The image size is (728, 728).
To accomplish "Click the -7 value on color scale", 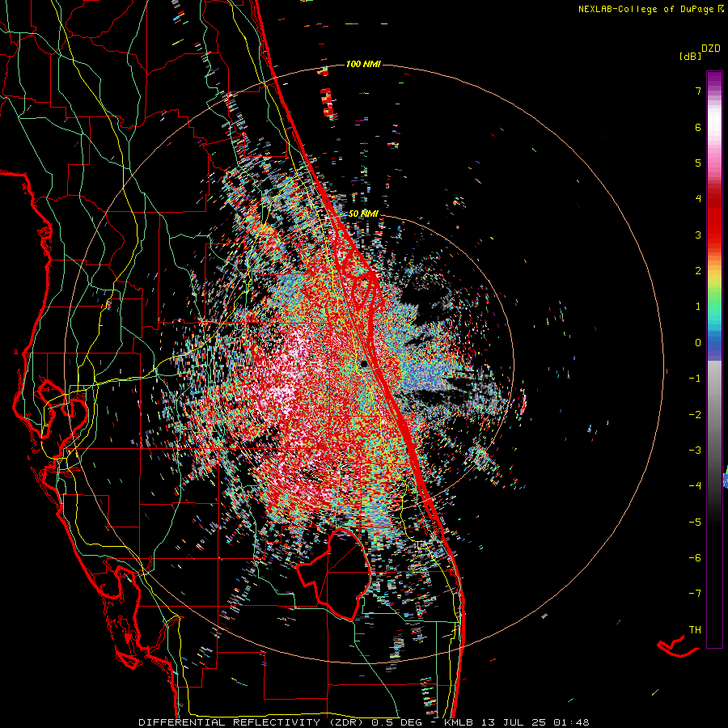I will pos(695,594).
